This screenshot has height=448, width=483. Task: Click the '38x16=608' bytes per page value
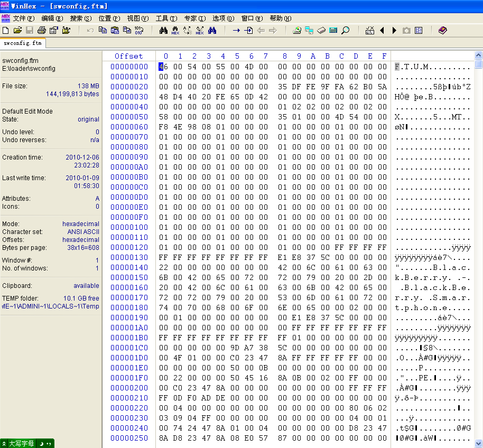pos(83,248)
